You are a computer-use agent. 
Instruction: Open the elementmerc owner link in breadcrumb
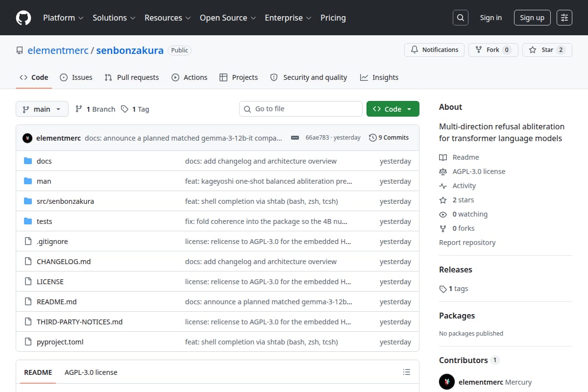point(58,50)
